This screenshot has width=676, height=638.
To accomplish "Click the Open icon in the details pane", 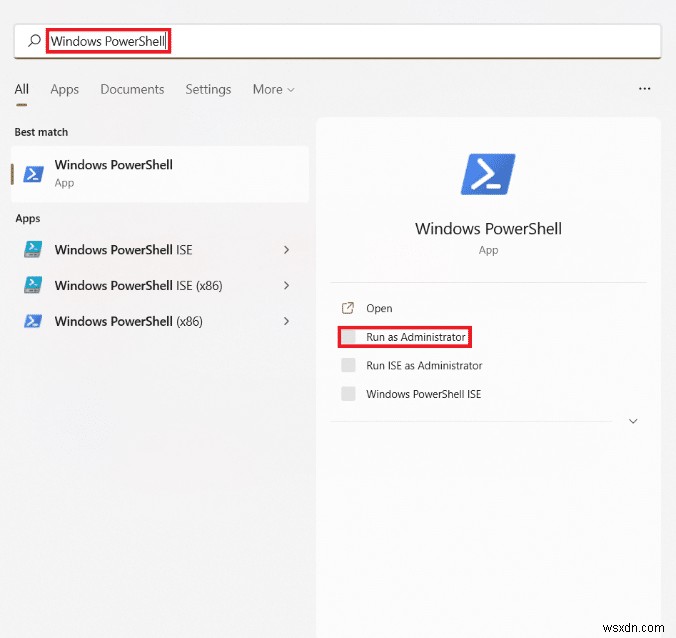I will pyautogui.click(x=348, y=308).
